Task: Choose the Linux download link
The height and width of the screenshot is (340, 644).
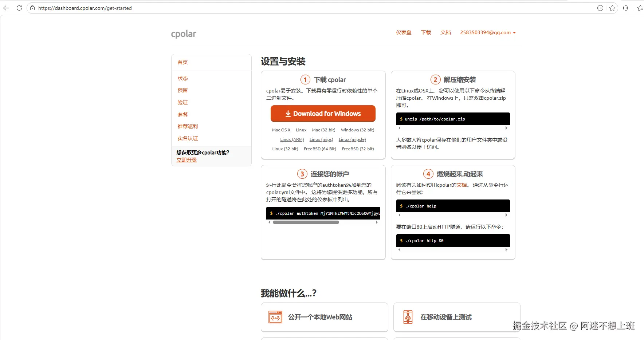Action: pyautogui.click(x=301, y=130)
